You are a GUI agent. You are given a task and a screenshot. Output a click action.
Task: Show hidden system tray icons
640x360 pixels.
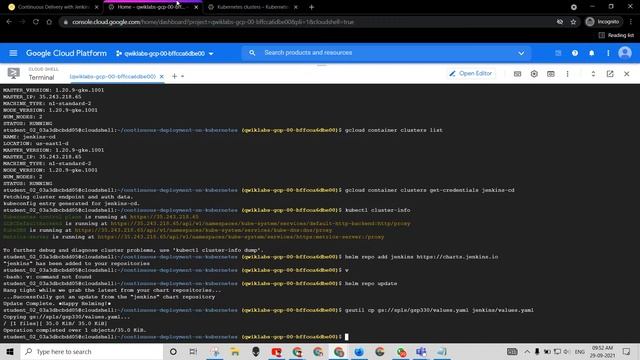point(527,351)
